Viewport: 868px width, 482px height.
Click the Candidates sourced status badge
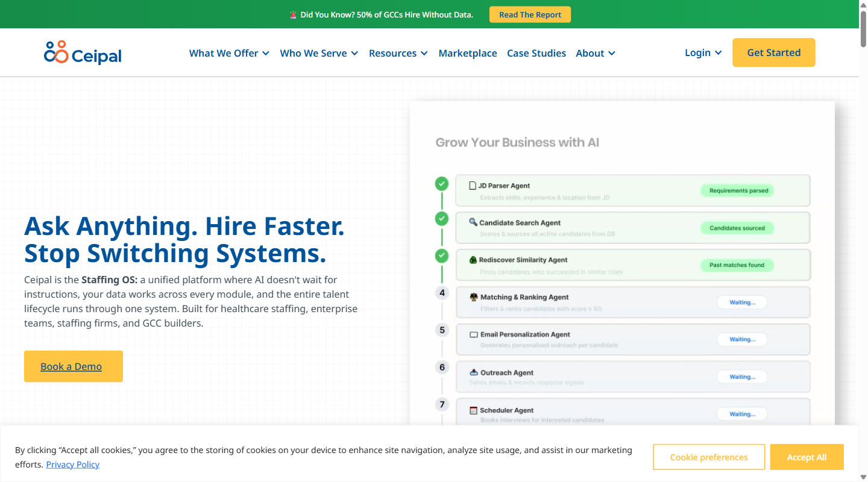tap(737, 228)
